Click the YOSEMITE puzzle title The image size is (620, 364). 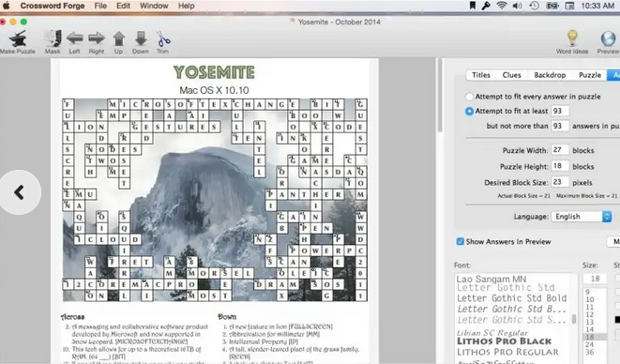214,72
